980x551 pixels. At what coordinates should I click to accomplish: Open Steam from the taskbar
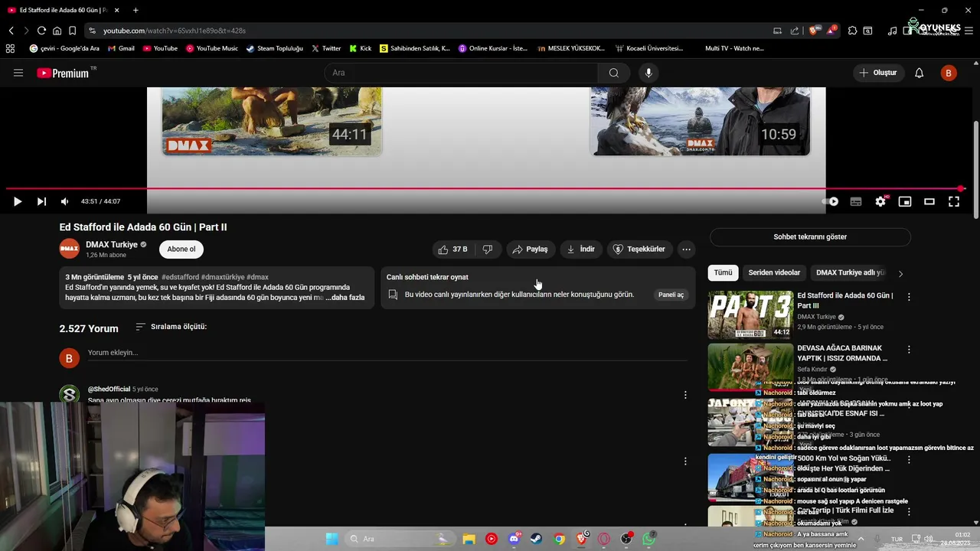pos(536,539)
